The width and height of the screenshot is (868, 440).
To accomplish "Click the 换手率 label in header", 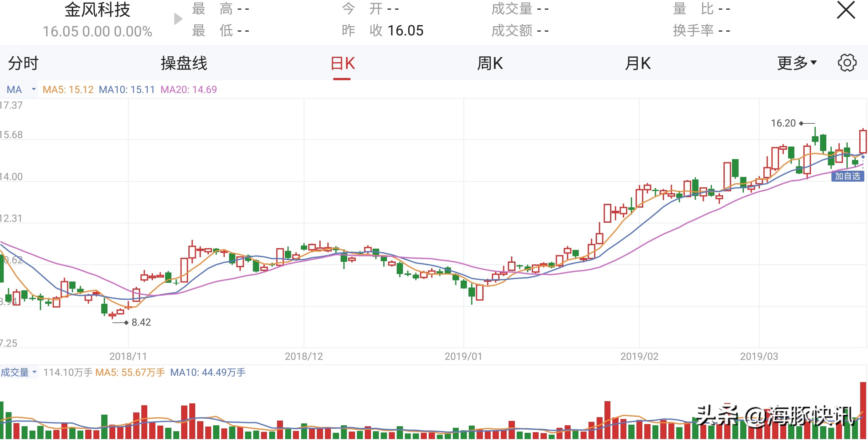I will click(x=693, y=31).
